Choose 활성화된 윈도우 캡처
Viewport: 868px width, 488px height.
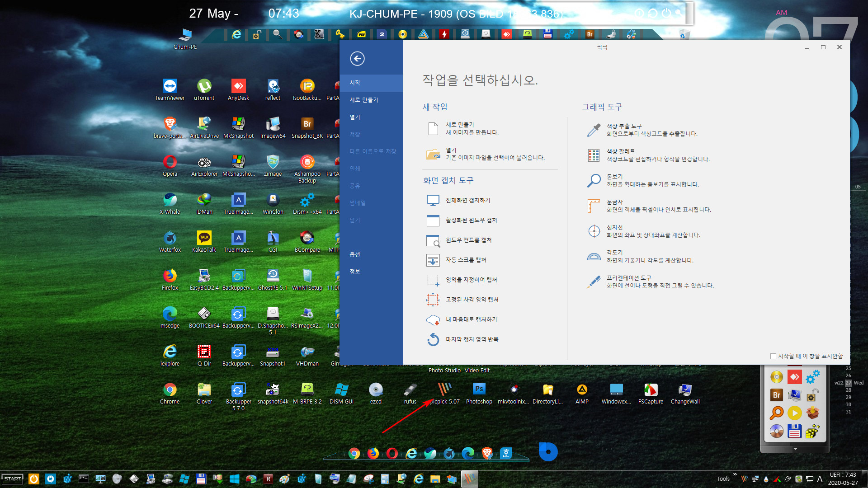[462, 220]
